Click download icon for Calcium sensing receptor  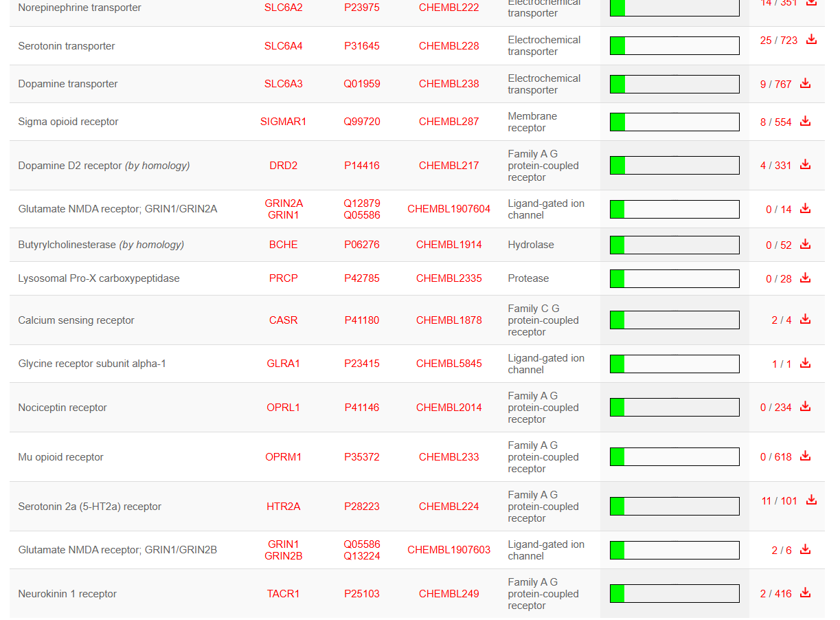805,320
